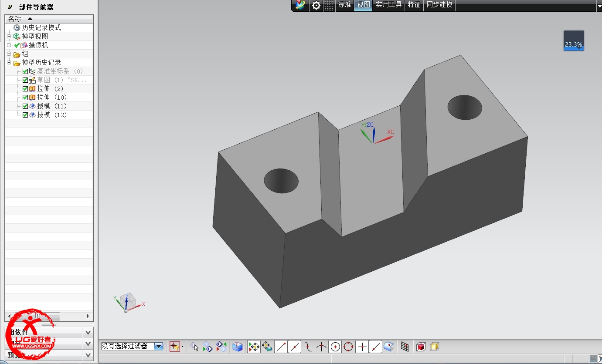
Task: Click the 23.3% progress indicator
Action: click(x=574, y=40)
